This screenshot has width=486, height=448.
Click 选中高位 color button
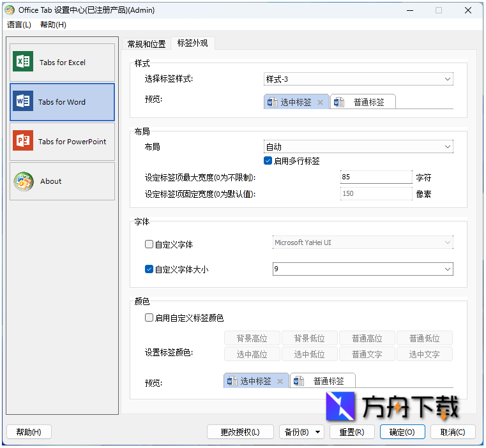point(252,354)
